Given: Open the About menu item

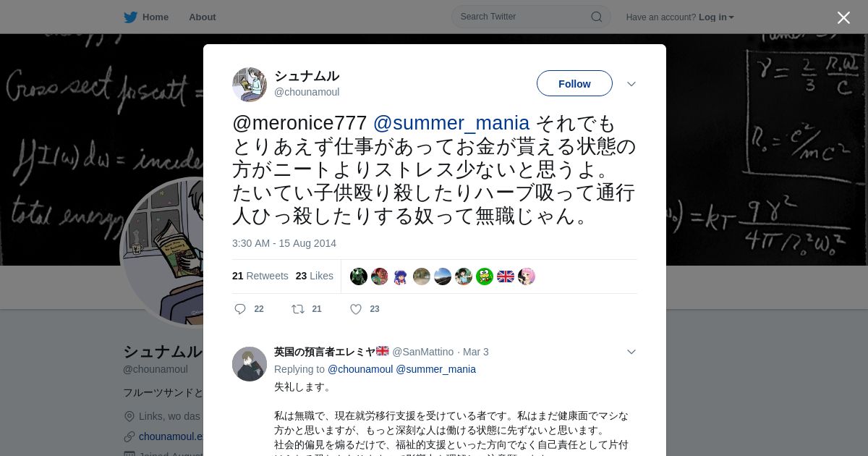Looking at the screenshot, I should (203, 17).
